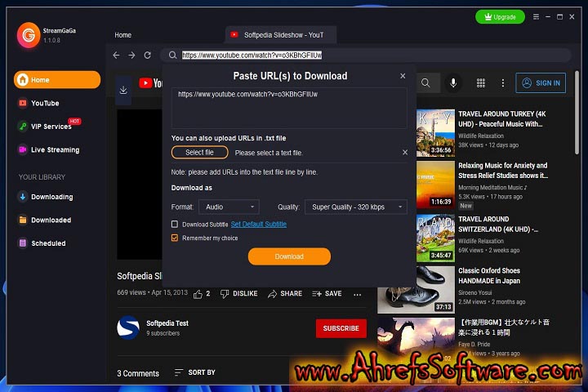Open the Set Default Subtitle link
Viewport: 588px width, 392px height.
pyautogui.click(x=258, y=224)
